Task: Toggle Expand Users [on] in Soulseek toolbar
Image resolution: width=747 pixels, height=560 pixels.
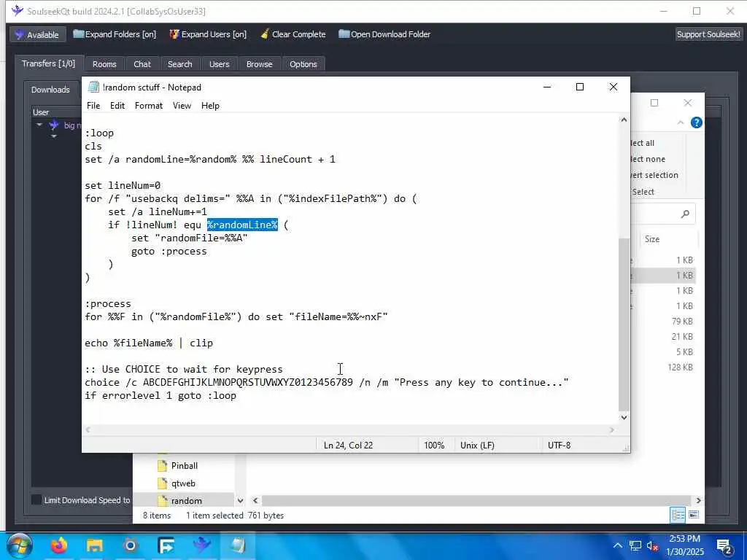Action: point(208,34)
